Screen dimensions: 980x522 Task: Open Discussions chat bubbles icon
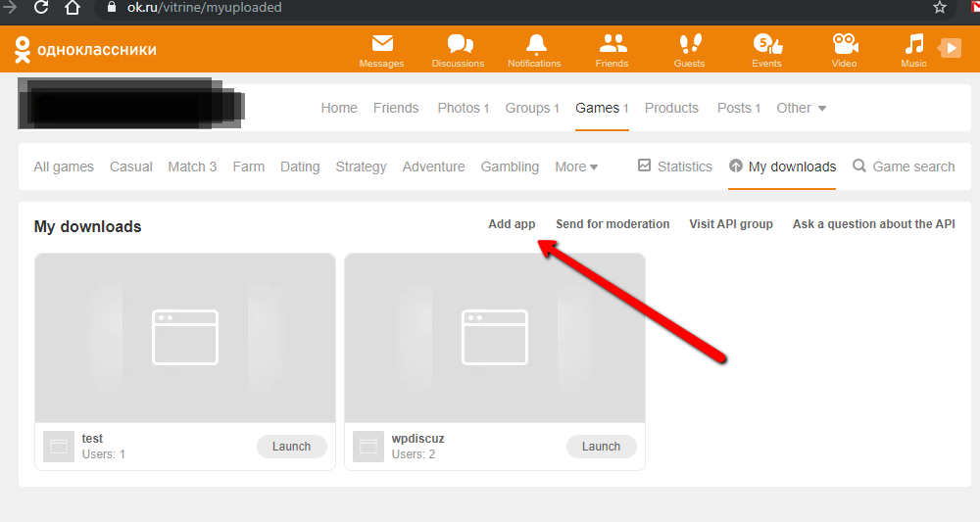point(458,45)
